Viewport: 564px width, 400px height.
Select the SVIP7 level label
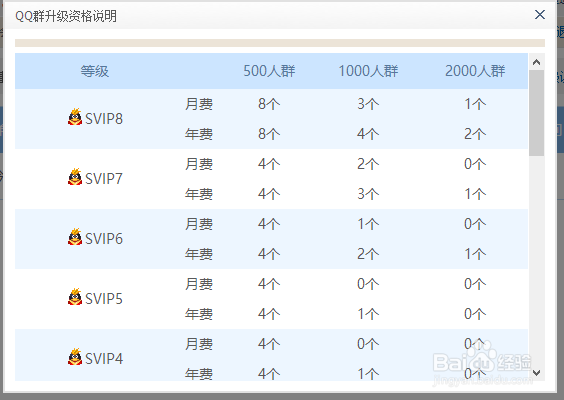[104, 179]
